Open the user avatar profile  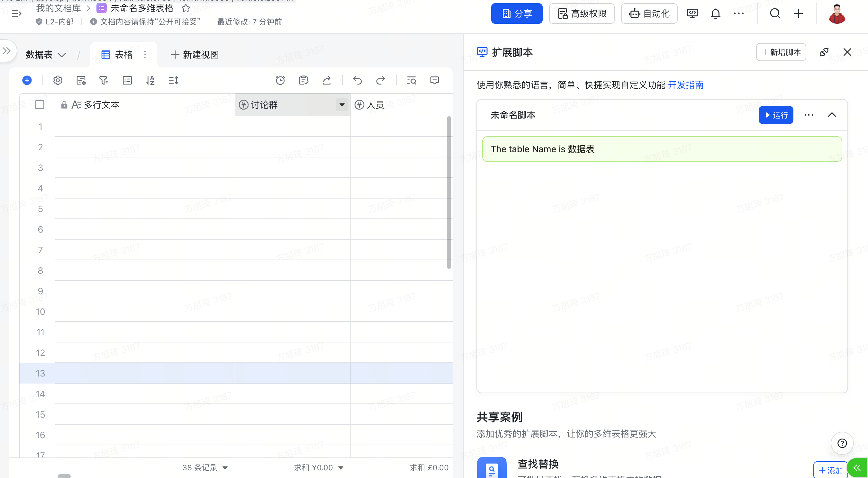click(837, 14)
